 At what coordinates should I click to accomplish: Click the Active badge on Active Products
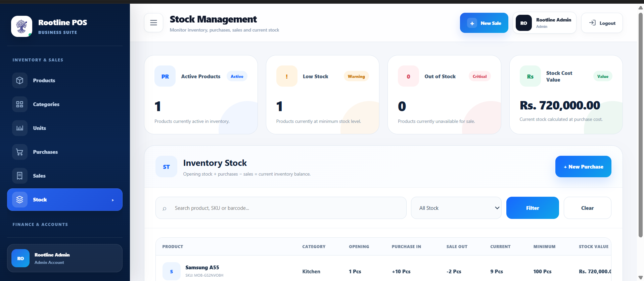(x=237, y=76)
